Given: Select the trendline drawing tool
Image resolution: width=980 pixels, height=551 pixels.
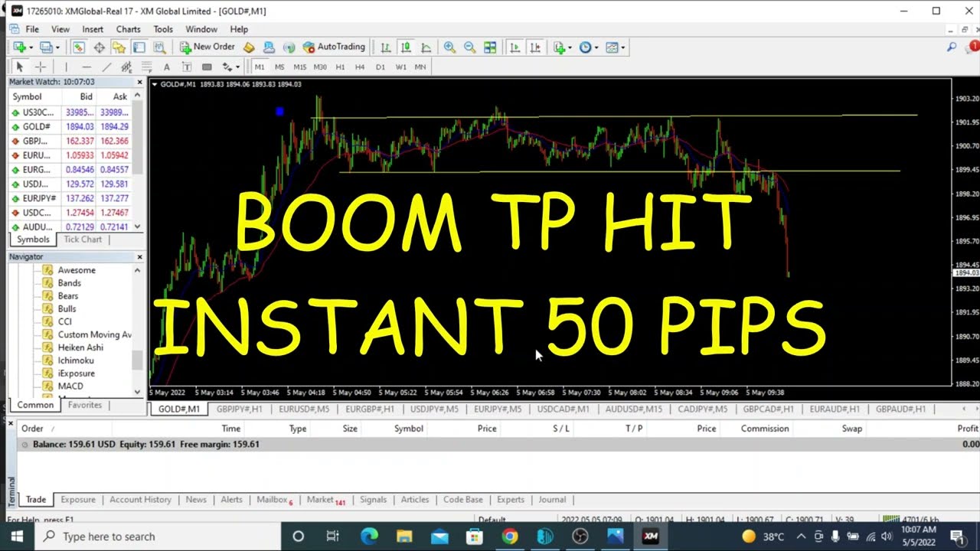Looking at the screenshot, I should tap(106, 67).
